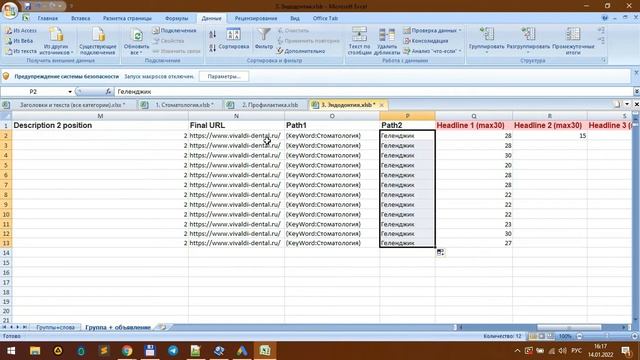Open the round Office button menu
This screenshot has width=640, height=360.
9,10
